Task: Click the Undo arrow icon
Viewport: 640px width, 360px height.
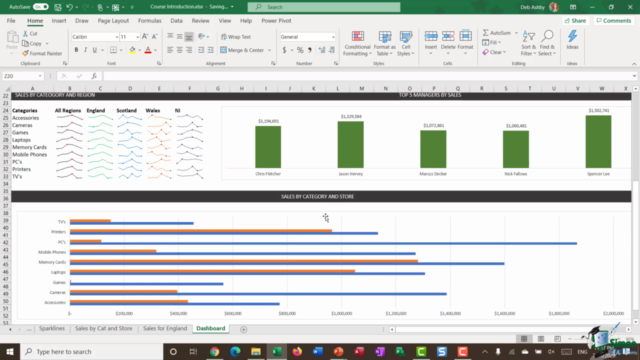Action: coord(69,7)
